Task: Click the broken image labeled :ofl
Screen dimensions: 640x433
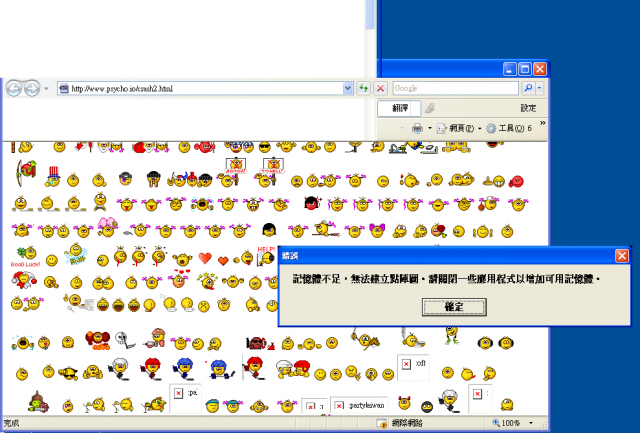Action: coord(413,367)
